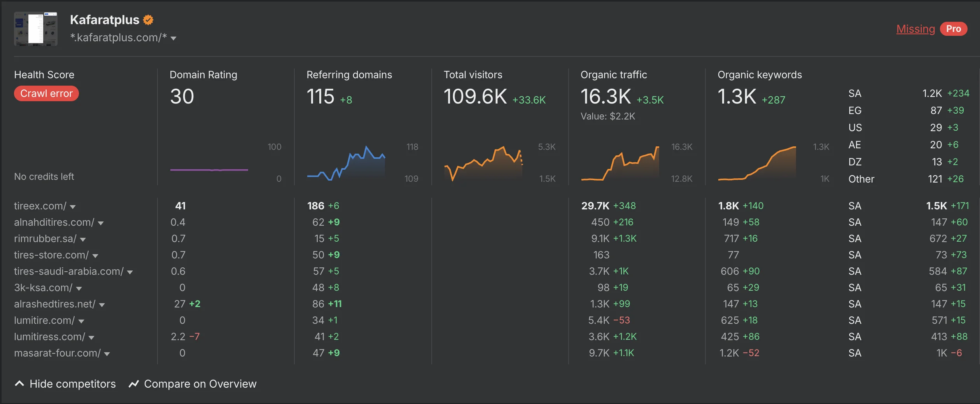Screen dimensions: 980x404
Task: Open Compare on Overview
Action: pyautogui.click(x=200, y=384)
